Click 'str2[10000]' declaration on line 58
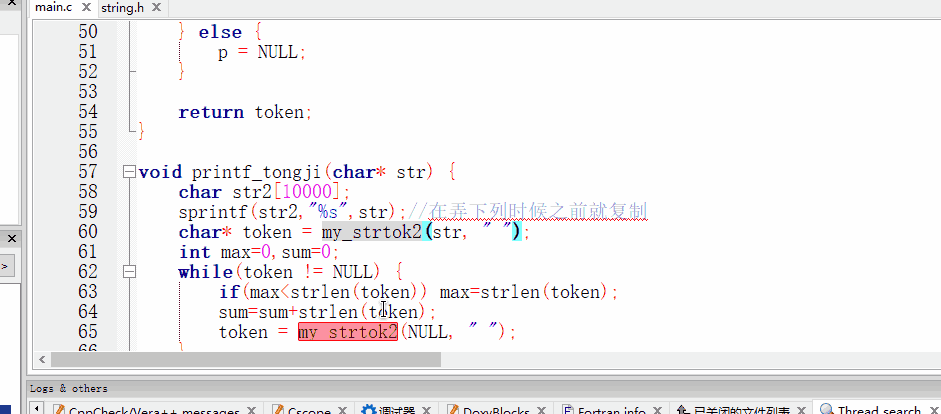Screen dimensions: 941x414 290,193
